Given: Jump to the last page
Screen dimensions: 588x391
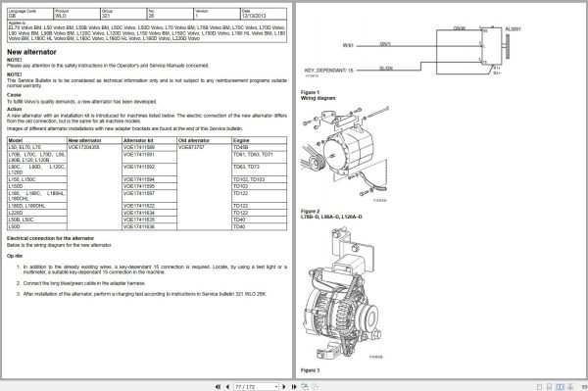Looking at the screenshot, I should (294, 386).
